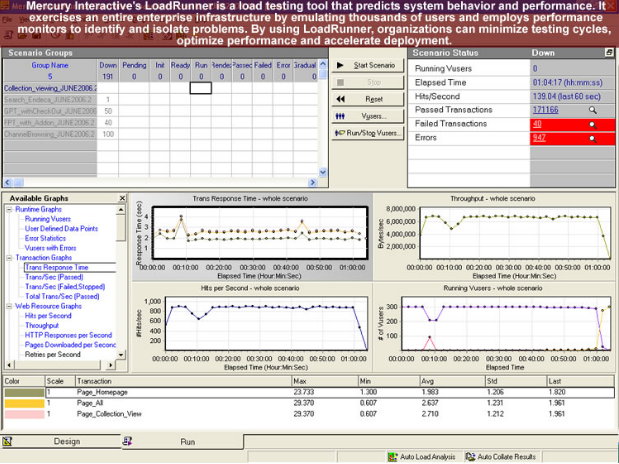Collapse the Transaction Graphs tree node
The image size is (619, 464).
9,258
